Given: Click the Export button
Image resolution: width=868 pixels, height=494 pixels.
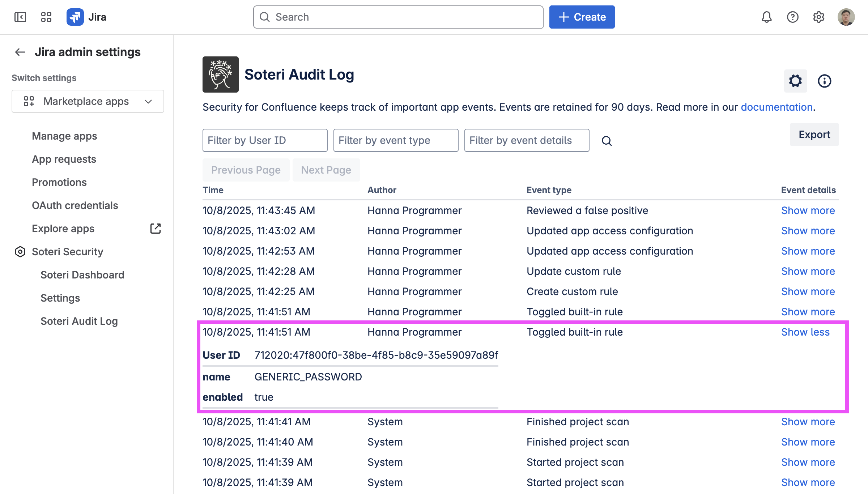Looking at the screenshot, I should point(814,135).
